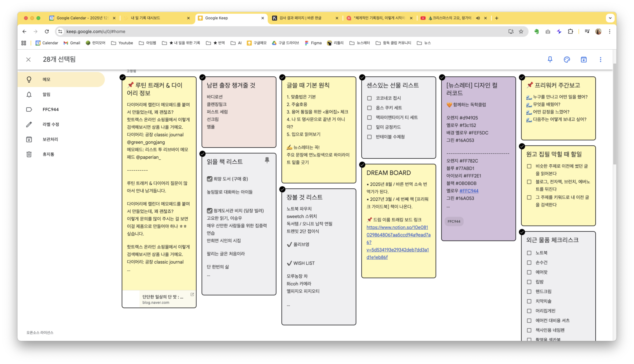Open the background color palette icon

click(567, 60)
